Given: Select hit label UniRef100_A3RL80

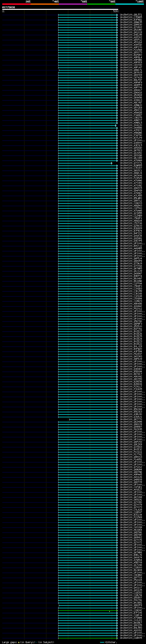Looking at the screenshot, I should coord(131,414).
